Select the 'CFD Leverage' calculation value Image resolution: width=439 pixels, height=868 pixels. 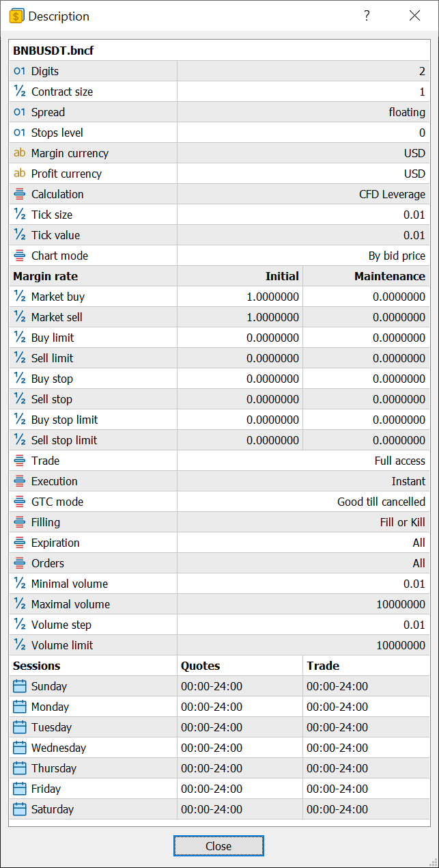(393, 194)
